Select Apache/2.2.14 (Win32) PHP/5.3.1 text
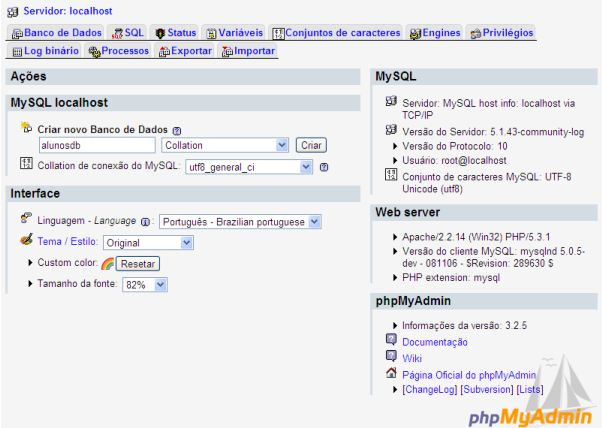Viewport: 602px width, 428px height. 476,237
